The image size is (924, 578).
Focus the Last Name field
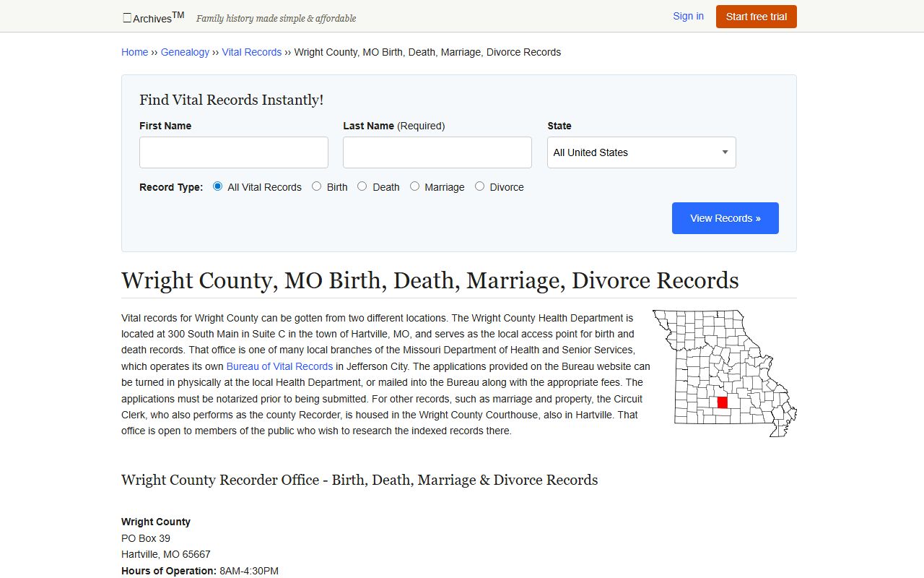click(x=437, y=152)
